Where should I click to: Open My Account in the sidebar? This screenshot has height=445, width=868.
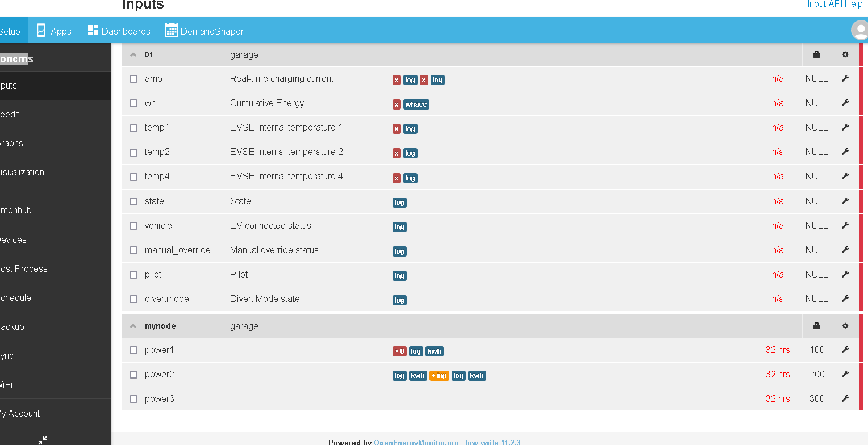pos(55,413)
